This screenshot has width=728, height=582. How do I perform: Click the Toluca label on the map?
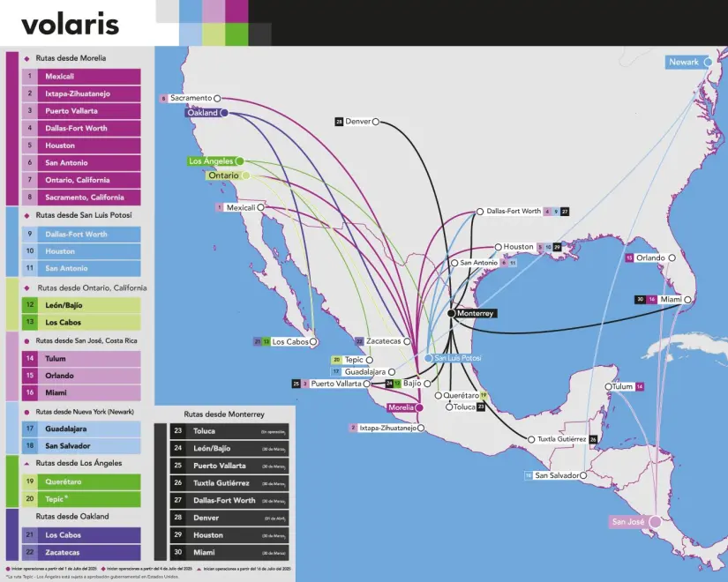pyautogui.click(x=464, y=407)
